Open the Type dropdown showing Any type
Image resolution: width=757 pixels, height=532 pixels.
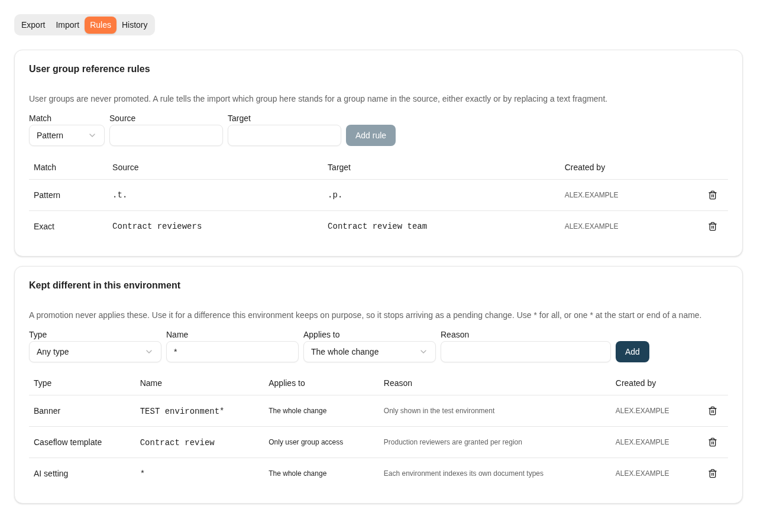pos(95,352)
